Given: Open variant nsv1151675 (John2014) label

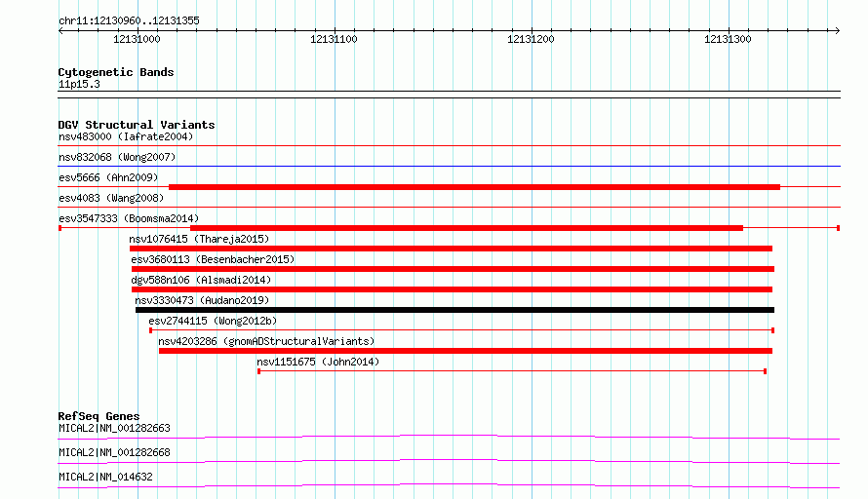Looking at the screenshot, I should coord(318,362).
